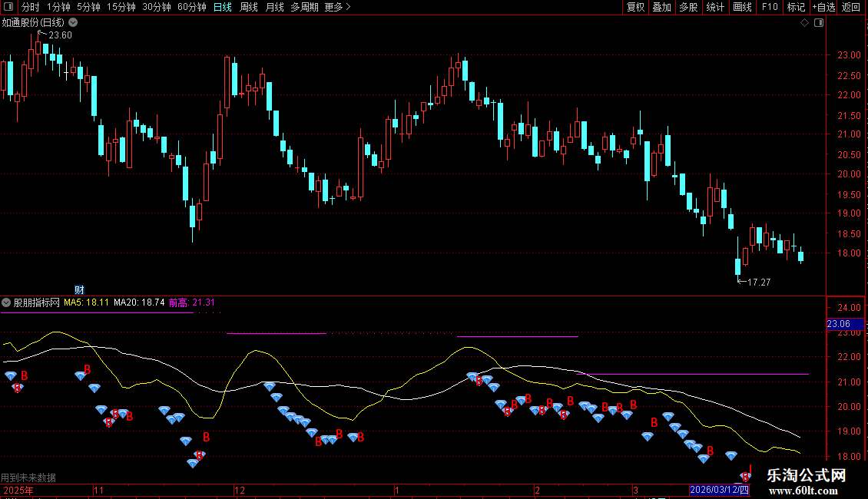
Task: Click the MA5: 18.11 value label
Action: [86, 302]
